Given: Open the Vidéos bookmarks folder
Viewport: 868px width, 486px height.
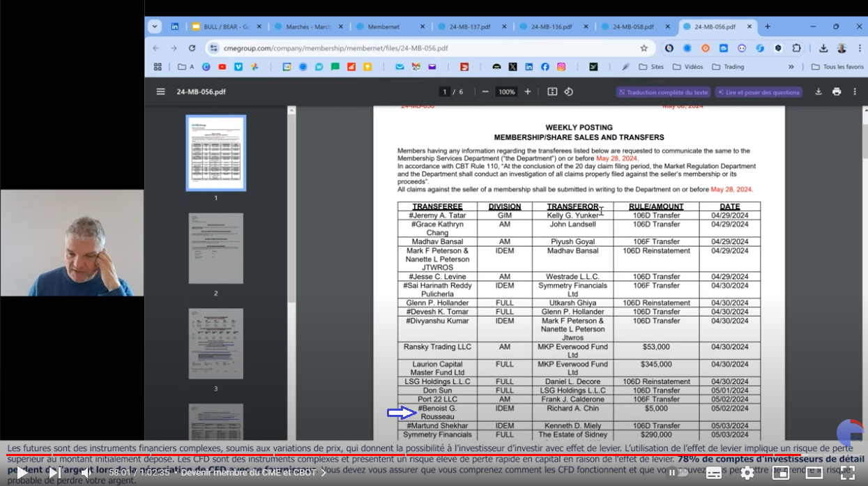Looking at the screenshot, I should coord(688,67).
